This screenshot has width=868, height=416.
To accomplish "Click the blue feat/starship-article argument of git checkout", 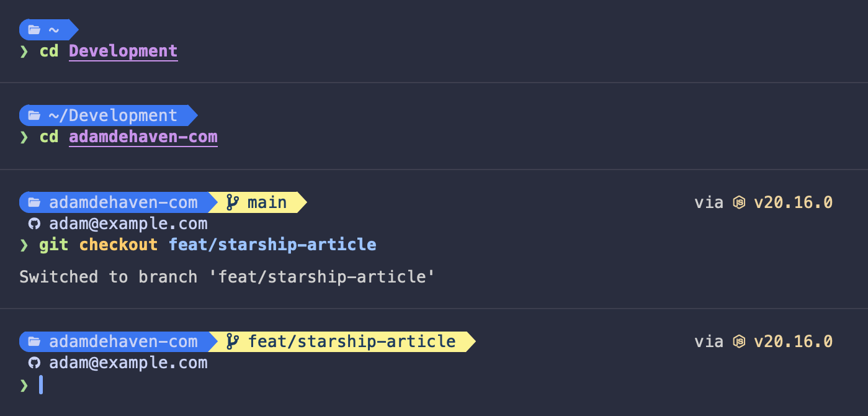I will (272, 245).
